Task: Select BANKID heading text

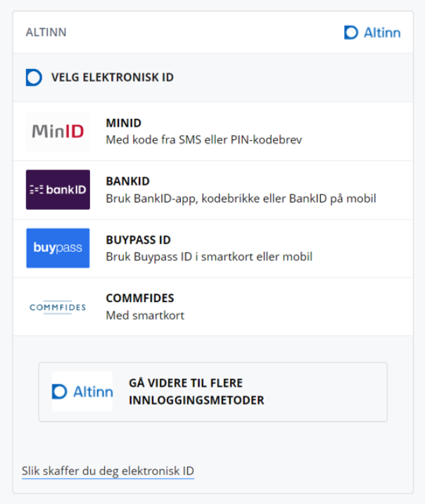Action: pos(127,182)
